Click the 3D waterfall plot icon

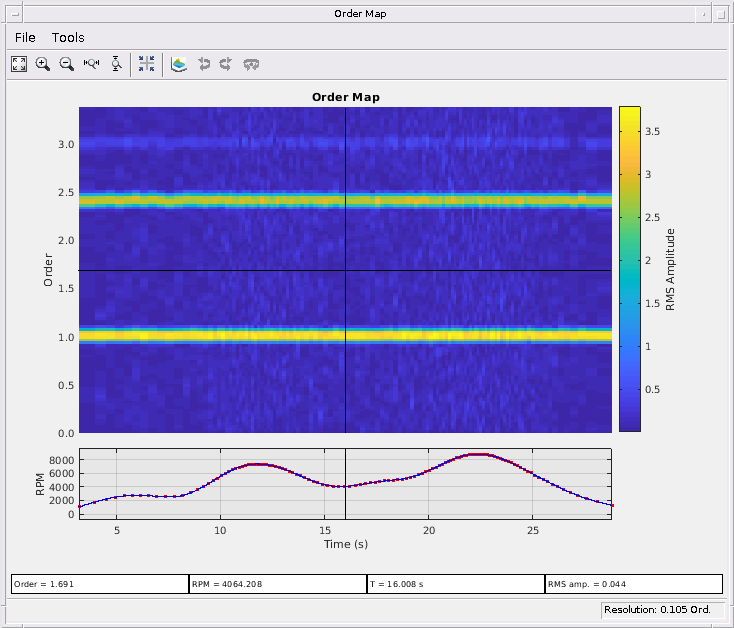tap(179, 64)
